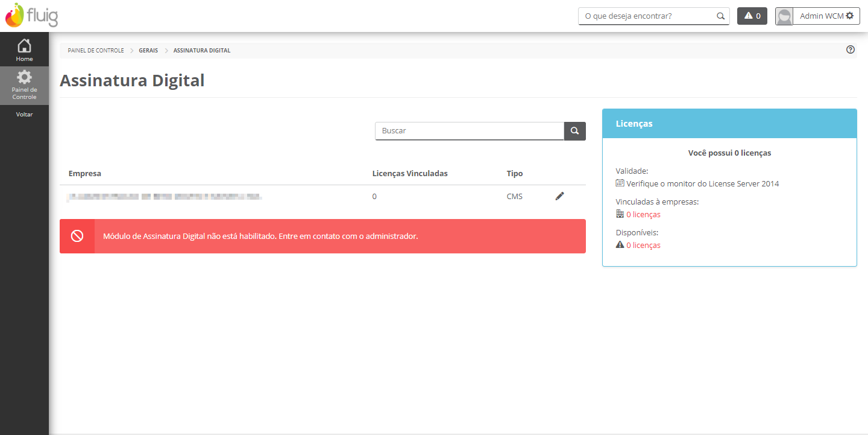Click the Empresa column header
Viewport: 868px width, 435px height.
click(x=85, y=174)
